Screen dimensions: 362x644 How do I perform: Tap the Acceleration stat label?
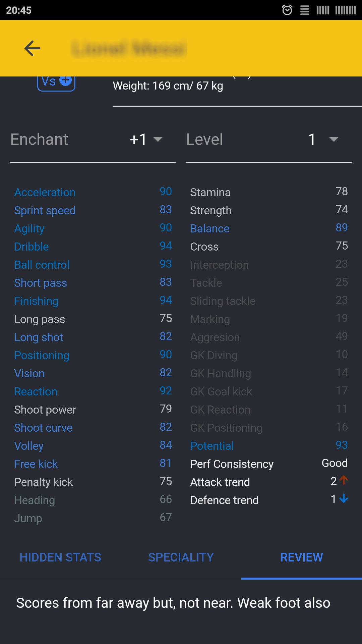tap(45, 192)
